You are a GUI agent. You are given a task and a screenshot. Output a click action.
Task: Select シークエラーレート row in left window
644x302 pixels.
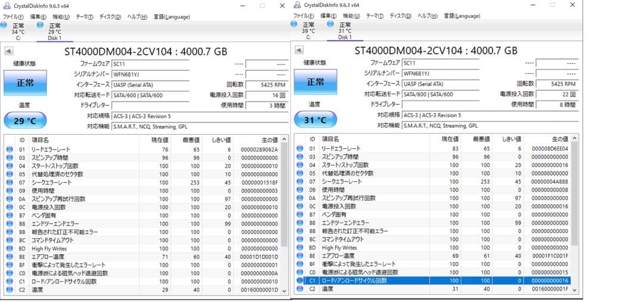pos(142,183)
